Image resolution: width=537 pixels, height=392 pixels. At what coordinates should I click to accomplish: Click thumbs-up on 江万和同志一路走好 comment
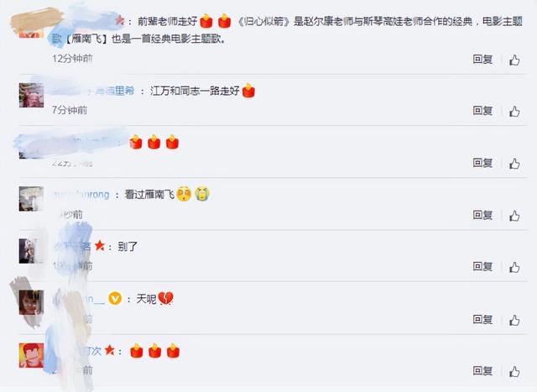pos(514,112)
